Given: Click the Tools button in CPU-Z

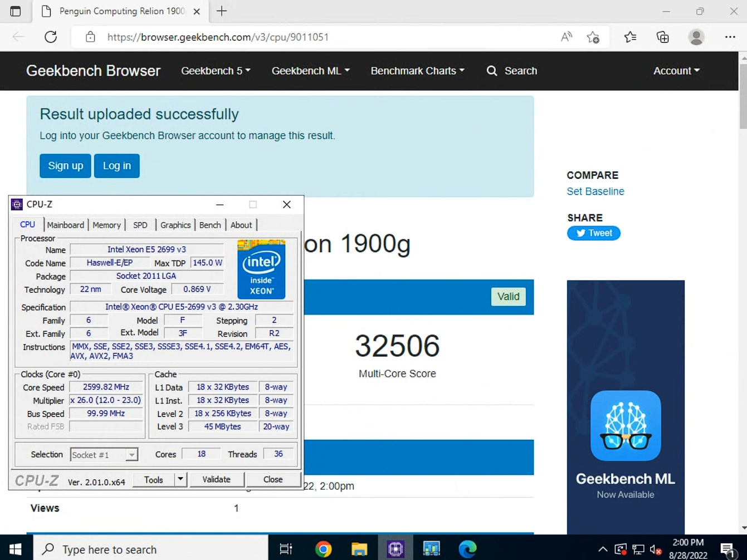Looking at the screenshot, I should click(153, 479).
